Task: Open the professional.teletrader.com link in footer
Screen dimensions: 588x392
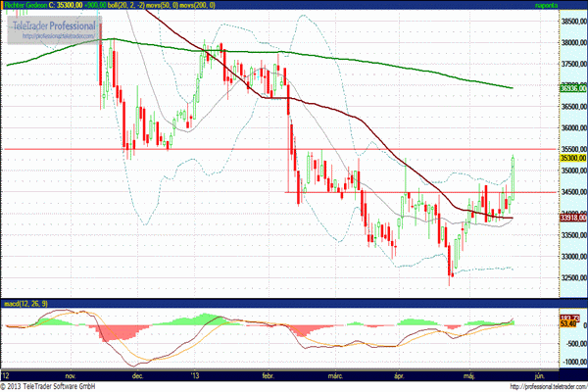Action: pyautogui.click(x=549, y=386)
